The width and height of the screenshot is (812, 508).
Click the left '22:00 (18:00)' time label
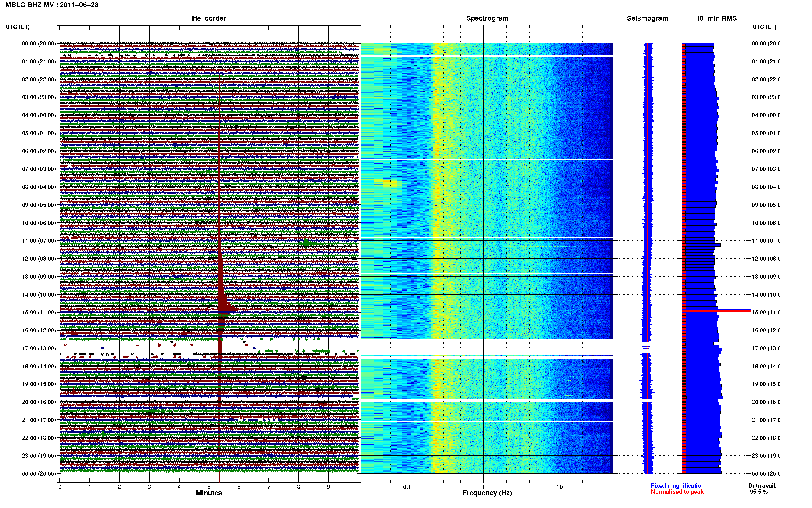pos(39,438)
